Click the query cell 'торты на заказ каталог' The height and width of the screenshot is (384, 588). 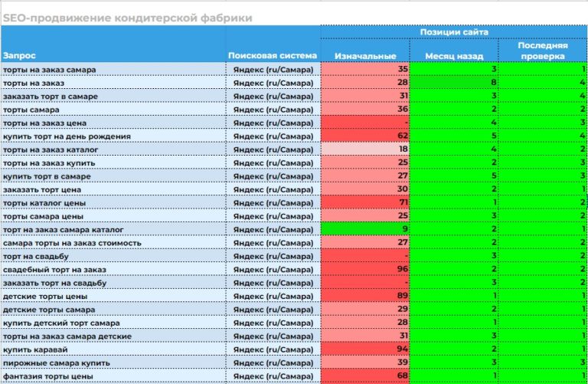[x=113, y=149]
